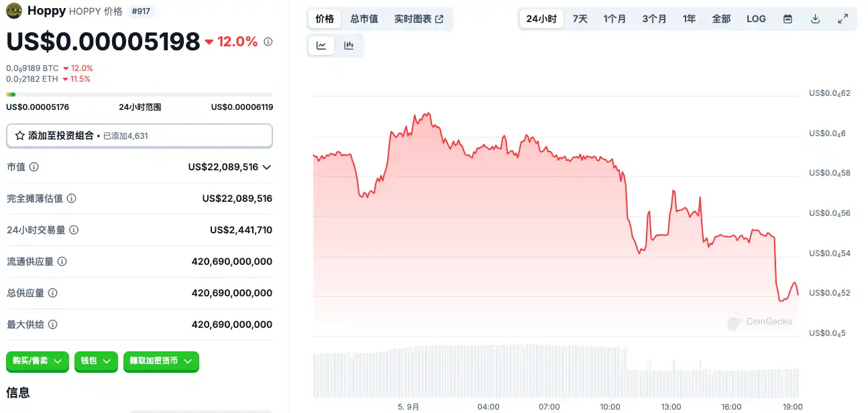Open the 钱包 dropdown

point(96,361)
